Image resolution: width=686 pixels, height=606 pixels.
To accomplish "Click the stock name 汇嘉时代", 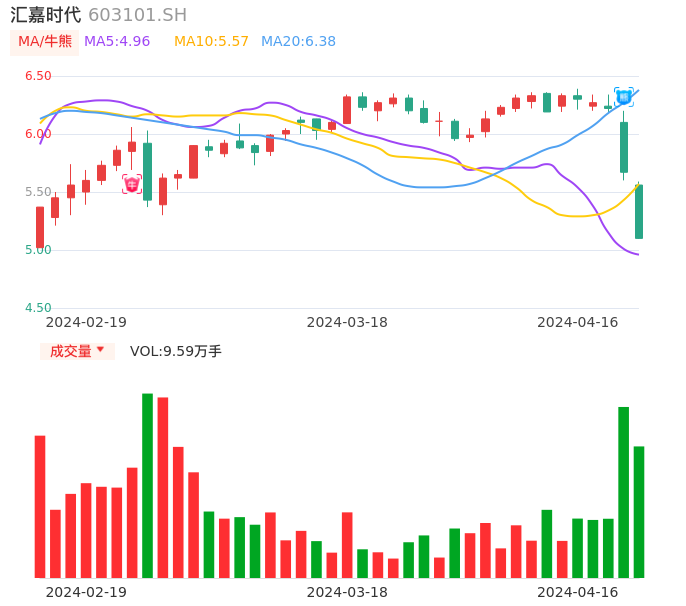I will point(46,15).
